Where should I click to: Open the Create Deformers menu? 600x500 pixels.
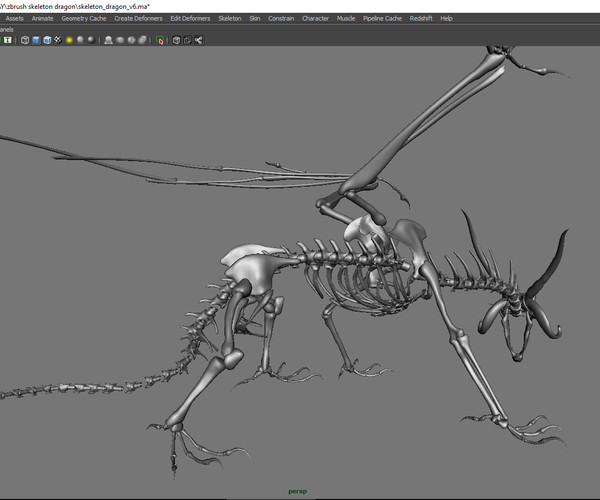tap(138, 18)
